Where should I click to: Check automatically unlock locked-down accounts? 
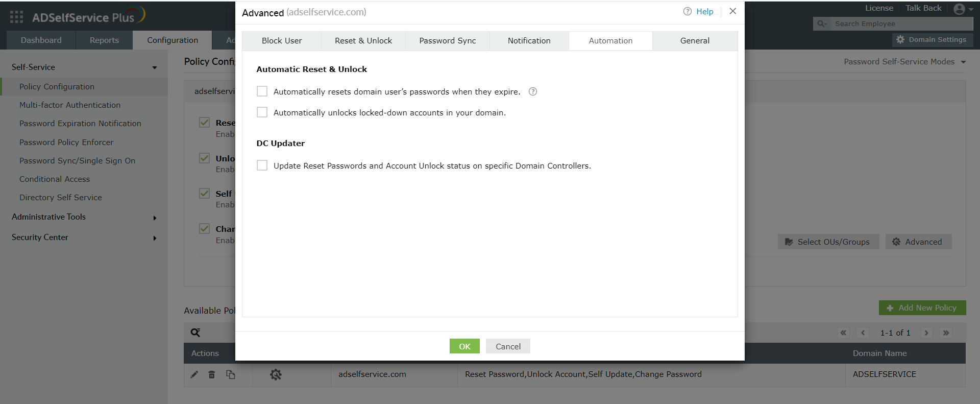pyautogui.click(x=262, y=112)
